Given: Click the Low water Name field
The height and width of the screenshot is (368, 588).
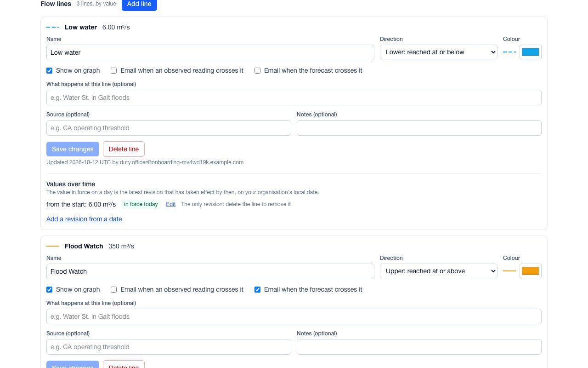Looking at the screenshot, I should click(x=210, y=52).
